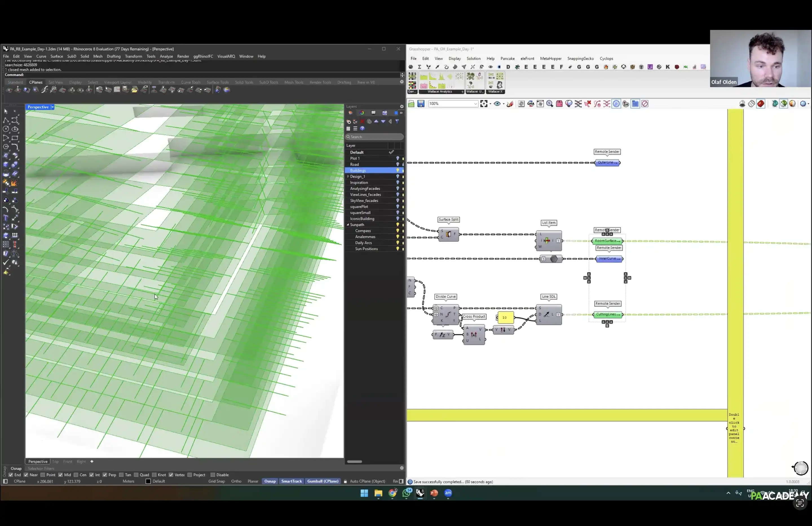
Task: Toggle visibility bulb of Road layer
Action: 398,164
